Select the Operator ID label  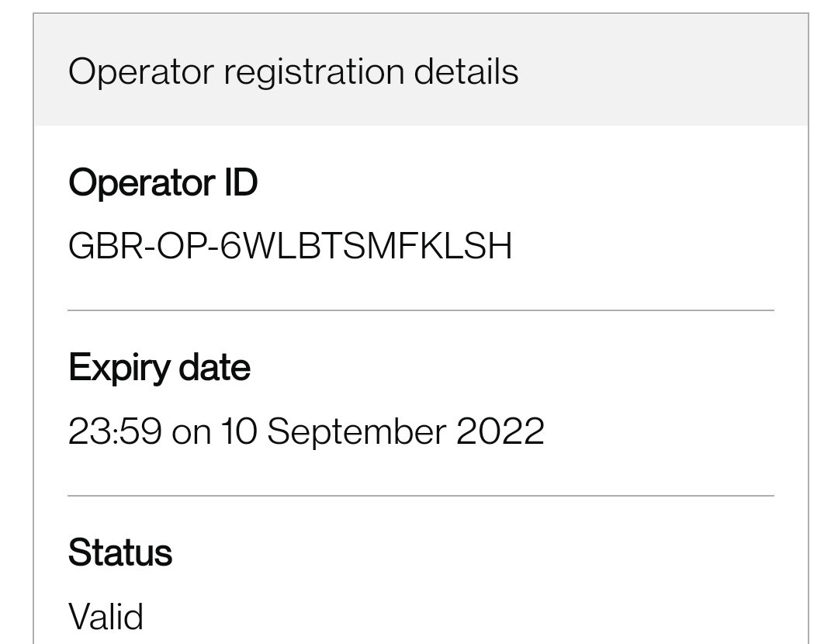163,183
